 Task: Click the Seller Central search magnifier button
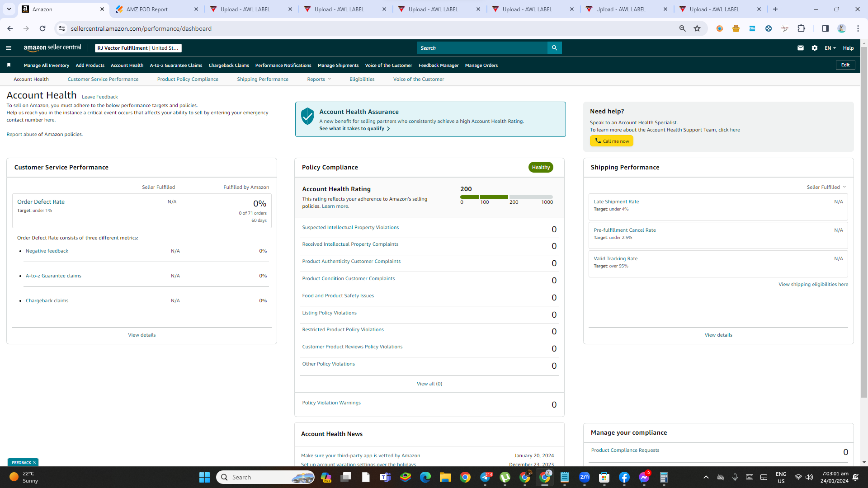point(554,48)
